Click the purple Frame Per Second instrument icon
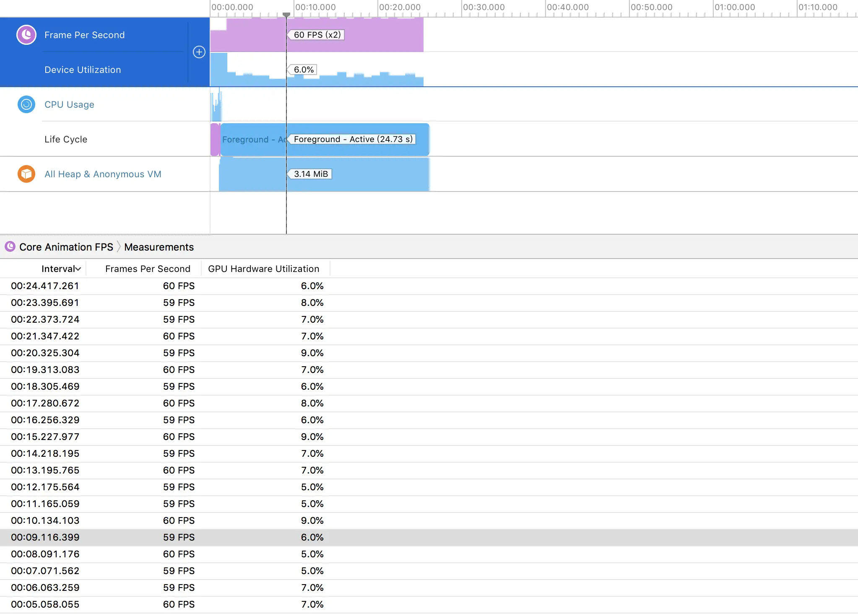Screen dimensions: 858x616 pyautogui.click(x=26, y=35)
